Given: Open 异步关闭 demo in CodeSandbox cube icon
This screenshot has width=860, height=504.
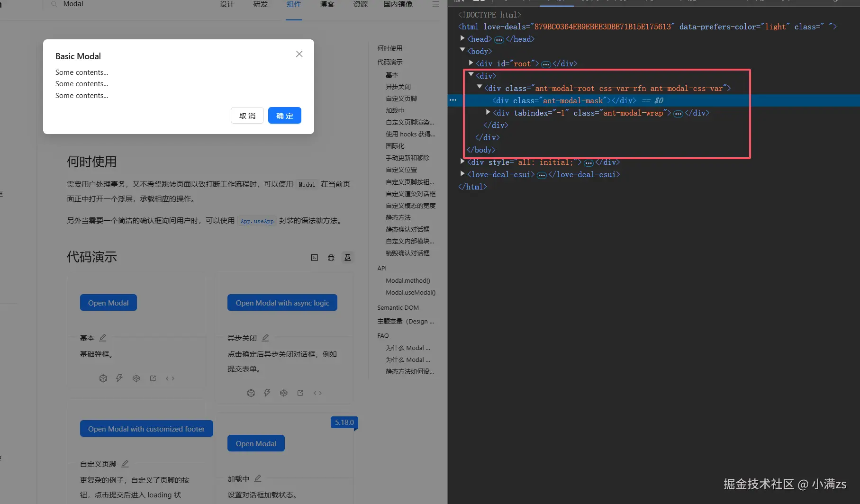Looking at the screenshot, I should click(251, 393).
